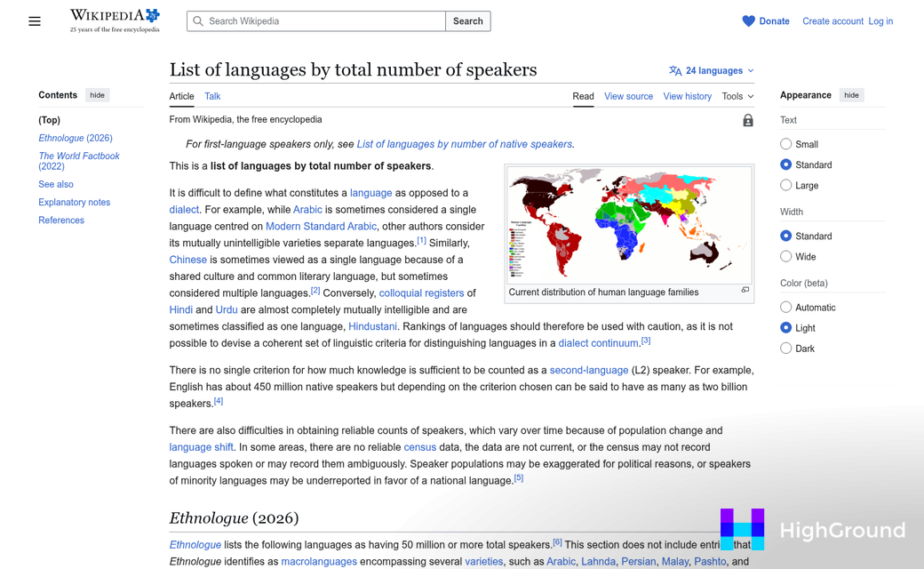Open the Urdu link
Image resolution: width=924 pixels, height=569 pixels.
(227, 309)
